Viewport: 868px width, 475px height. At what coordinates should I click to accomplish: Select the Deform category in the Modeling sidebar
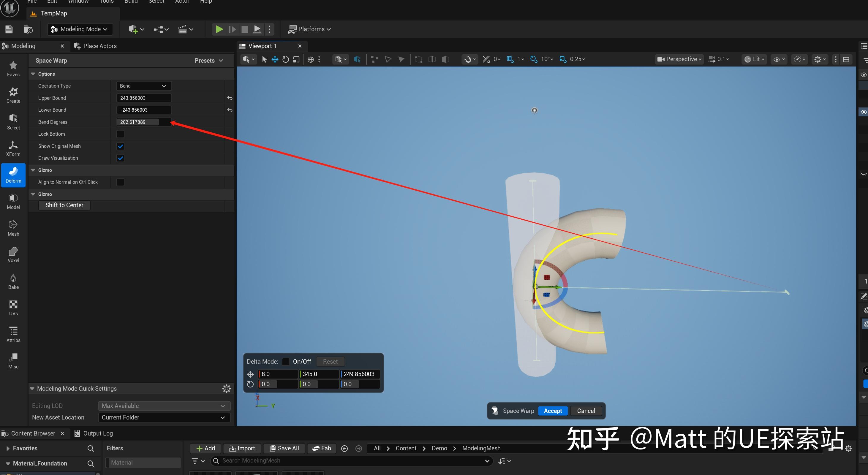pos(13,175)
